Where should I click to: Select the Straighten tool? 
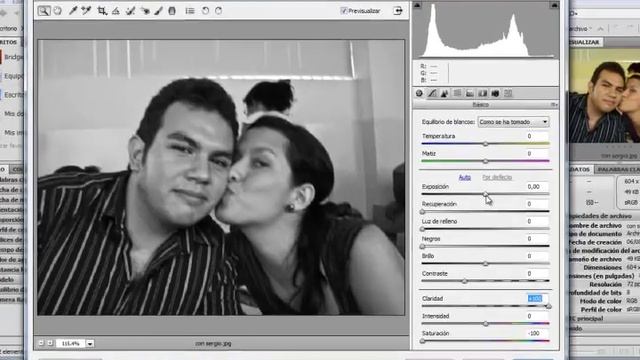click(116, 11)
